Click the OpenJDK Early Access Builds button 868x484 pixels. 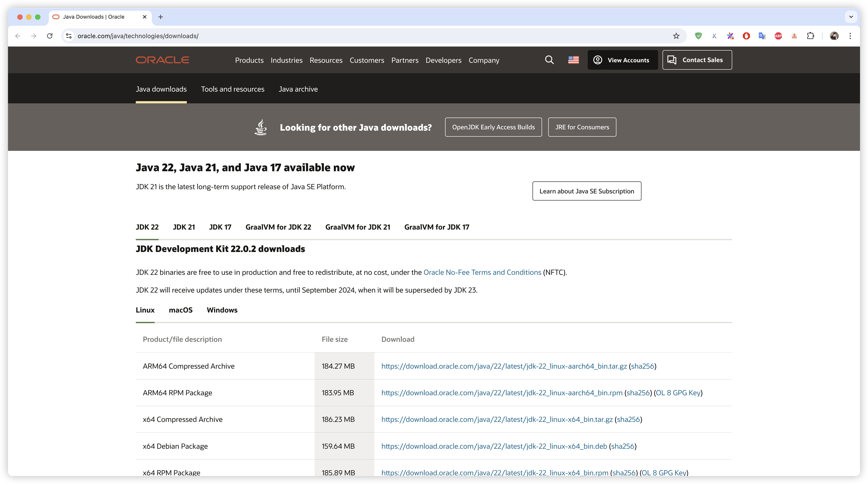coord(493,127)
